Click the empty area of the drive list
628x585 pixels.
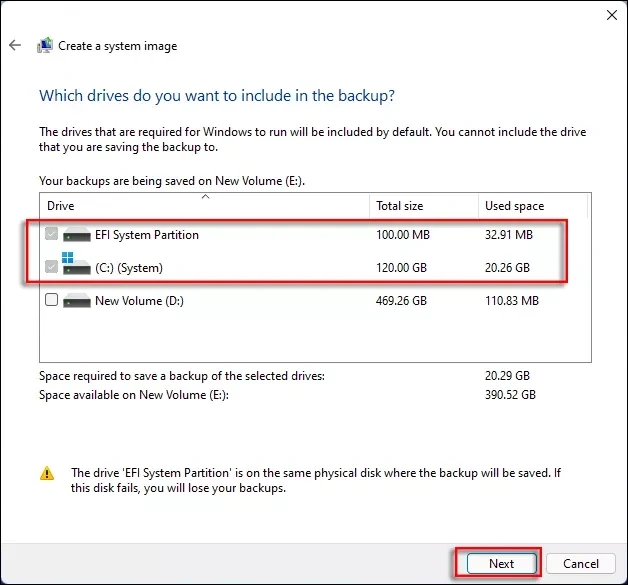pyautogui.click(x=300, y=340)
